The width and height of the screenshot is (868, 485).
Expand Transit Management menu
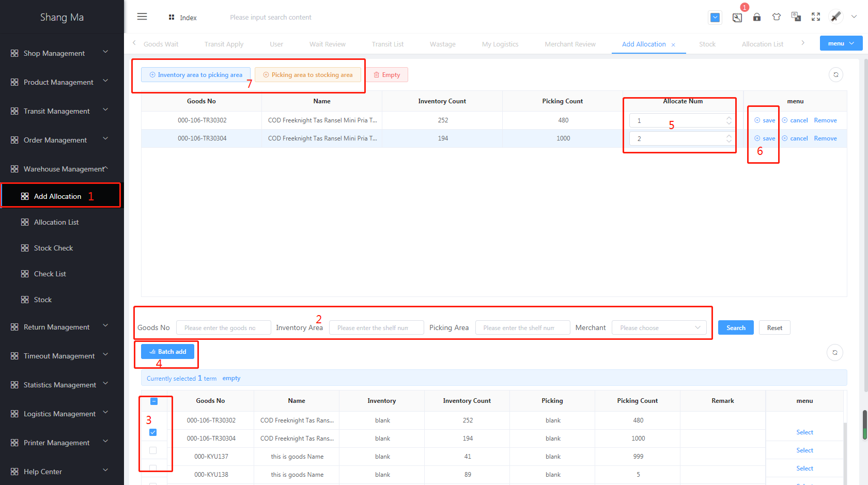click(105, 109)
